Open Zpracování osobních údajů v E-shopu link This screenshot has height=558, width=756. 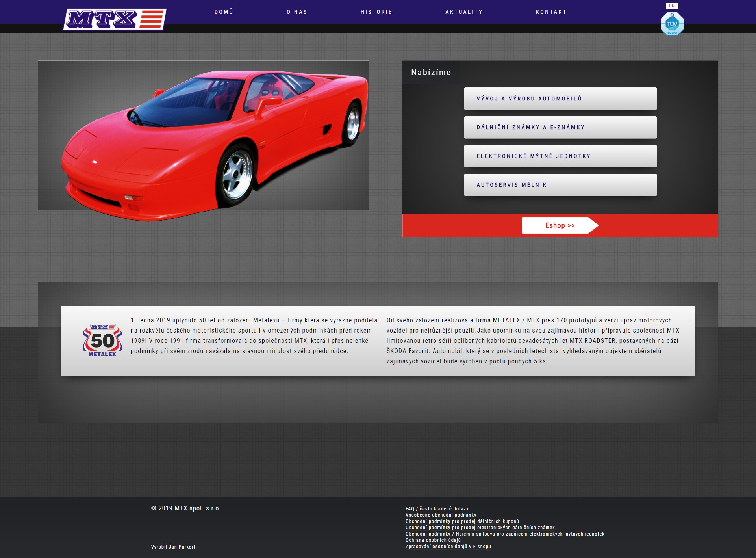(x=448, y=547)
